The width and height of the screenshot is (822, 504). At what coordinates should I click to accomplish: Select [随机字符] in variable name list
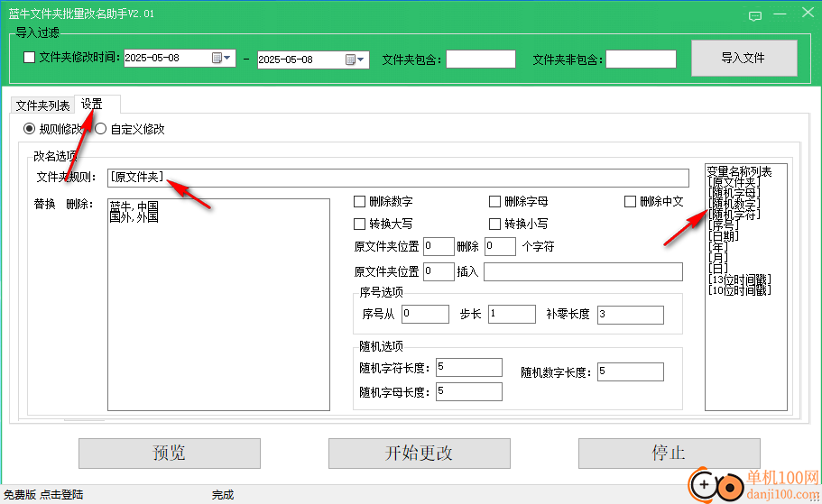click(734, 215)
